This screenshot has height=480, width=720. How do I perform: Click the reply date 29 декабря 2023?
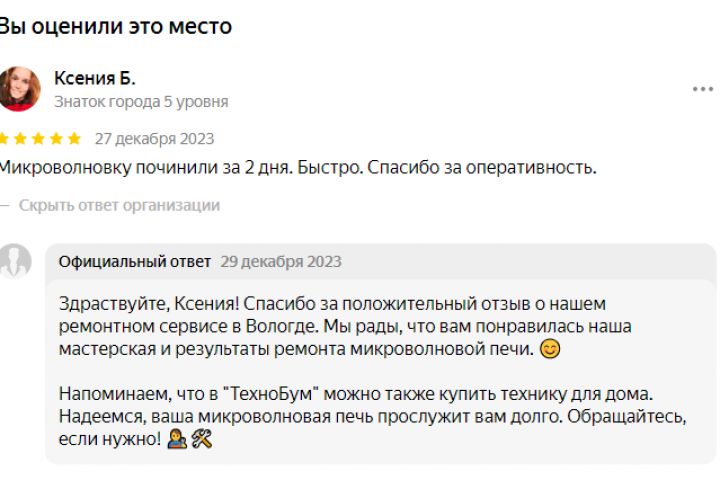pos(281,262)
